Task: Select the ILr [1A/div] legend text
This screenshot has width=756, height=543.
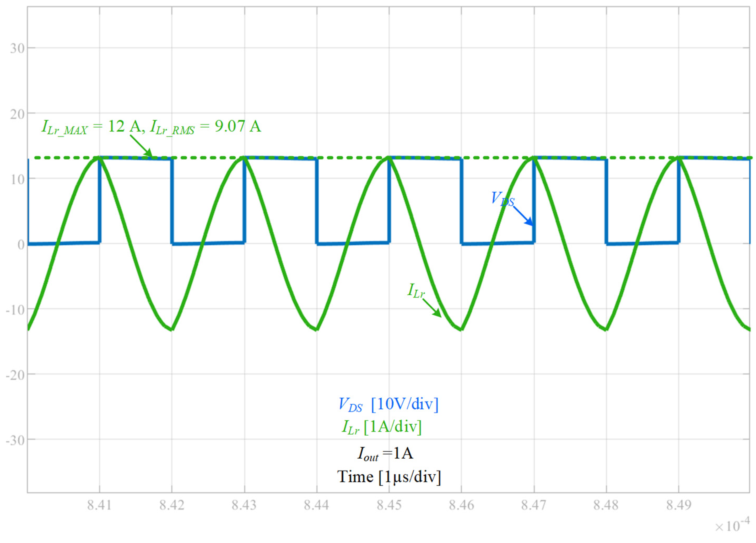Action: (x=382, y=427)
